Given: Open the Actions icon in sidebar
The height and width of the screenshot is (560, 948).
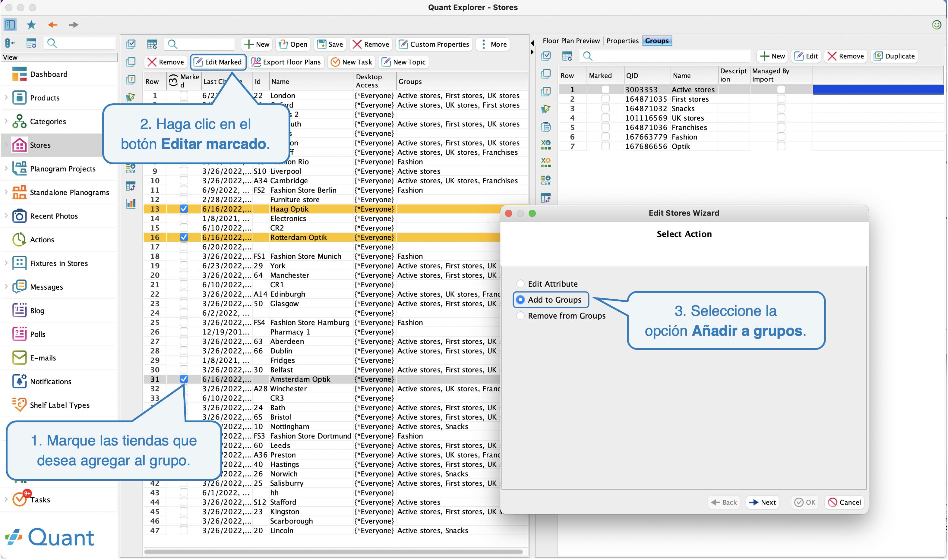Looking at the screenshot, I should coord(19,240).
